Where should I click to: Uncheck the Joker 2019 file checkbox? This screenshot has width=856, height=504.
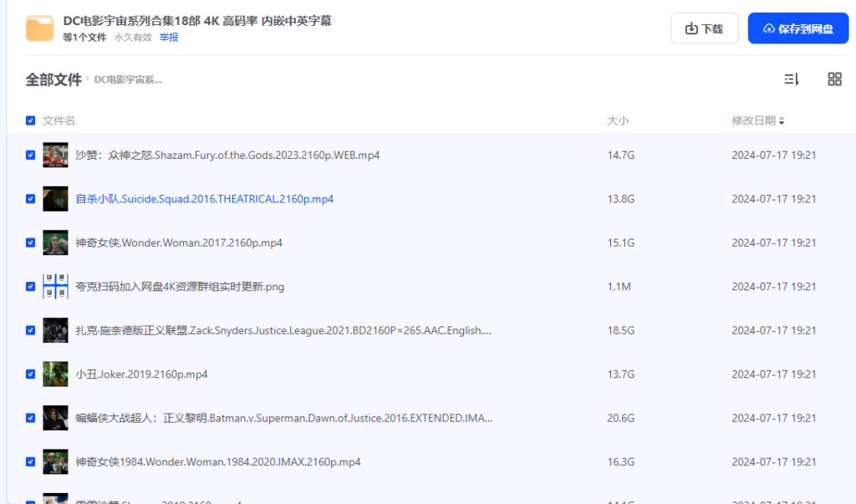31,374
